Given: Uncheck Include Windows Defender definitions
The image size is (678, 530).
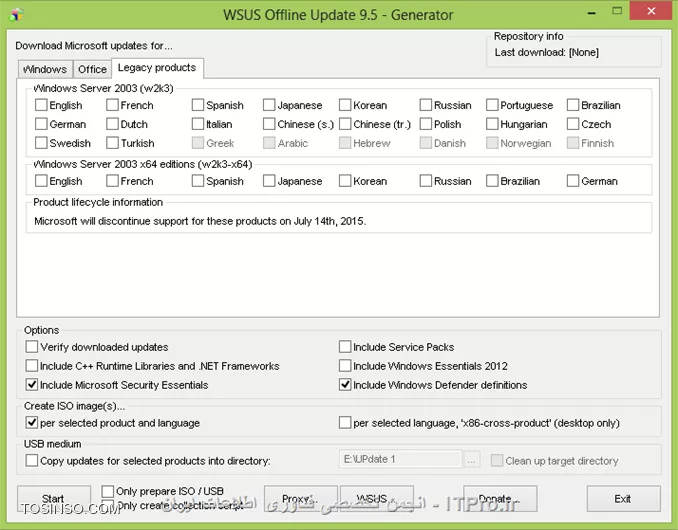Looking at the screenshot, I should [x=345, y=385].
